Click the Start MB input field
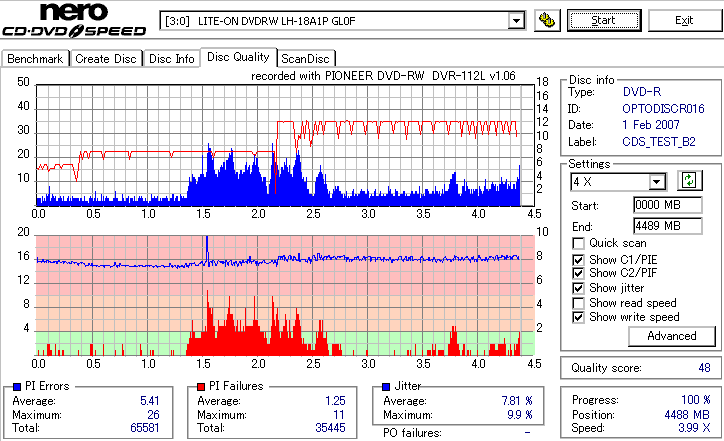724x441 pixels. (x=668, y=205)
